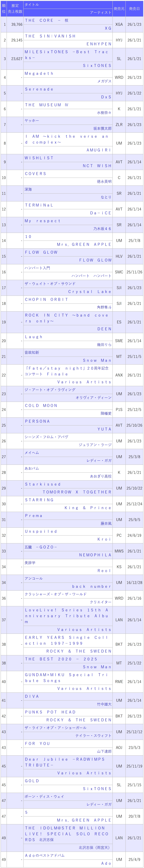
Task: Click the 推定売上枚数 column header
Action: pyautogui.click(x=15, y=9)
